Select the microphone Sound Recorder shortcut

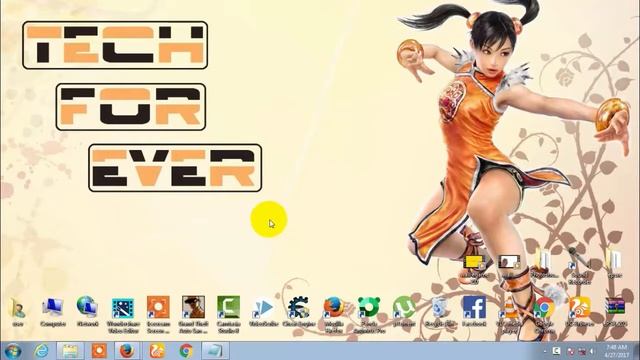coord(580,266)
